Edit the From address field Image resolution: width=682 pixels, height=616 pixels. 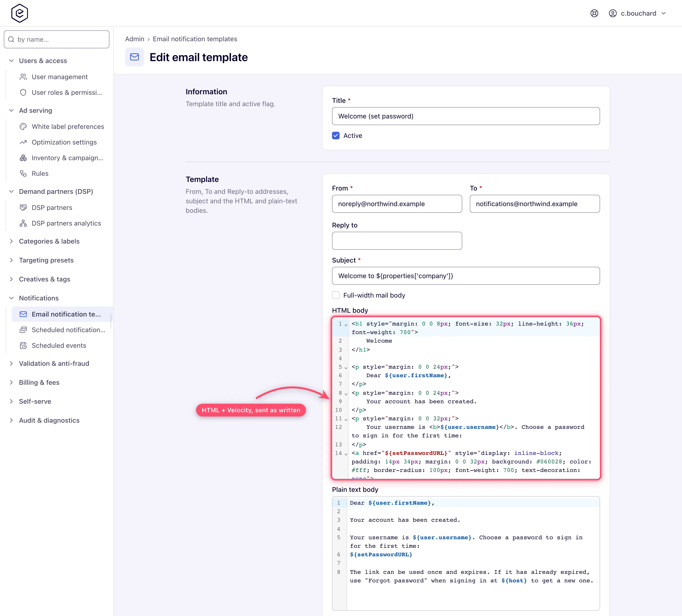tap(397, 204)
